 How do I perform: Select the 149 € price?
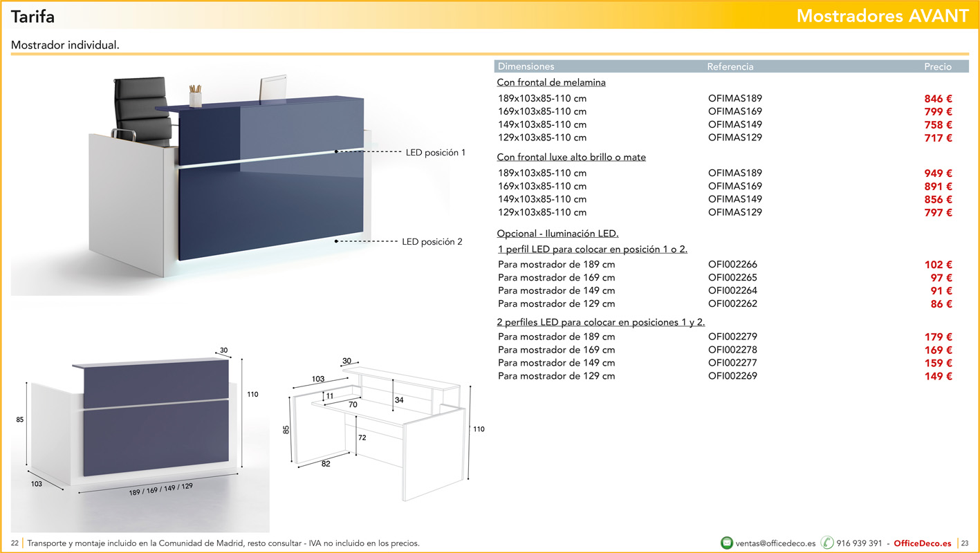pyautogui.click(x=939, y=377)
